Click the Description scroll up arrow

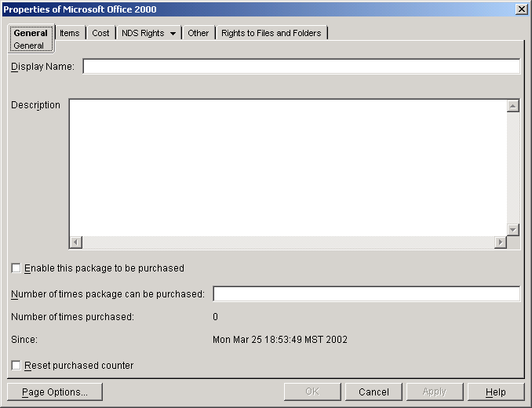tap(513, 106)
